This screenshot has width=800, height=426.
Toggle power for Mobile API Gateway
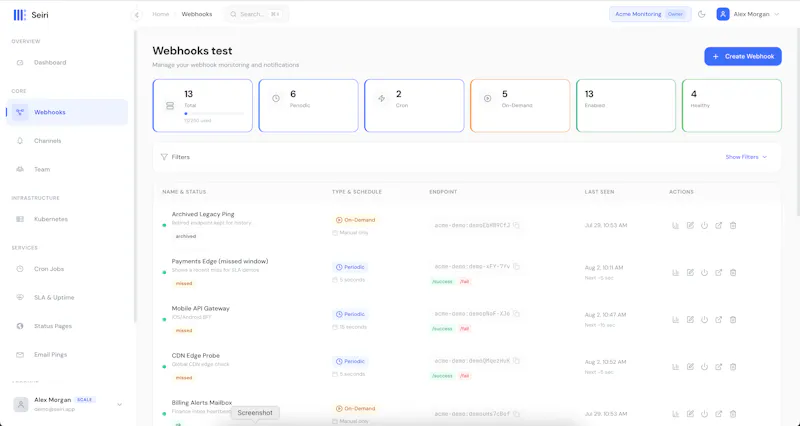(x=705, y=320)
